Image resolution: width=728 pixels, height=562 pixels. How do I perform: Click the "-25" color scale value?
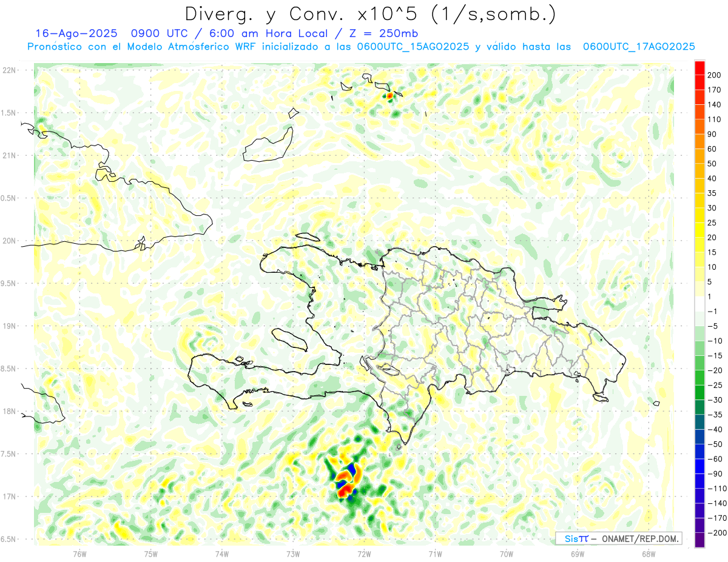pos(716,385)
